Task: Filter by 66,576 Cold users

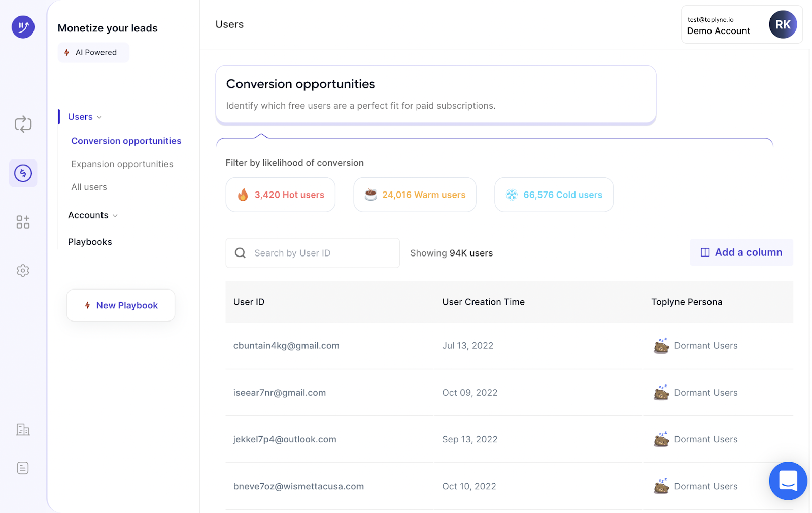Action: click(x=553, y=195)
